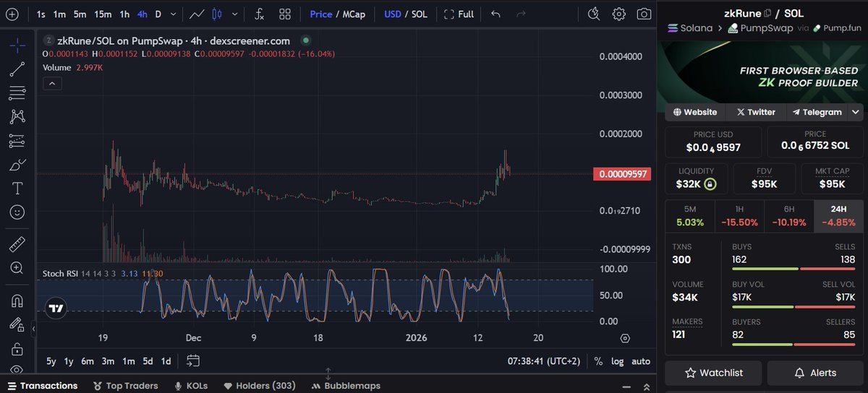The image size is (868, 393).
Task: Open the token Twitter link
Action: tap(756, 112)
